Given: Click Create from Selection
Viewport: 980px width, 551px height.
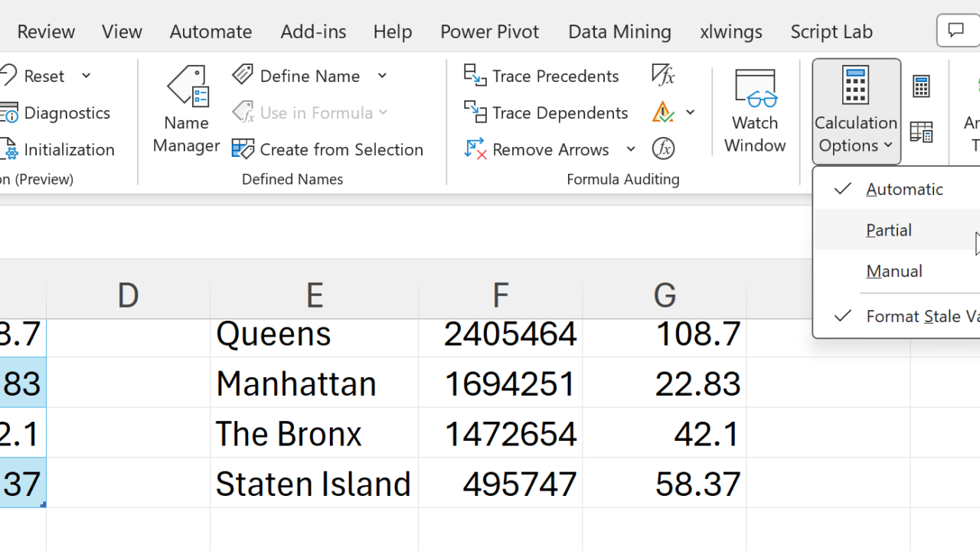Looking at the screenshot, I should pyautogui.click(x=328, y=149).
